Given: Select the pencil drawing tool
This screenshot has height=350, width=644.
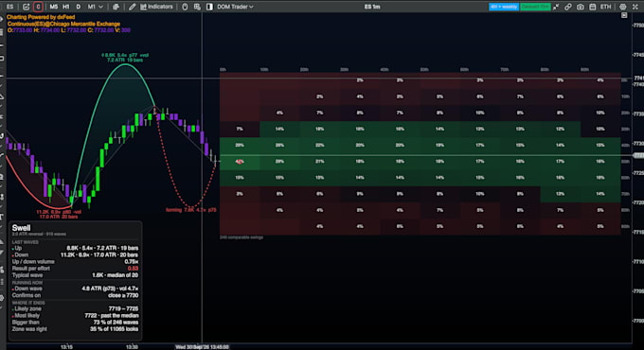Looking at the screenshot, I should click(133, 7).
